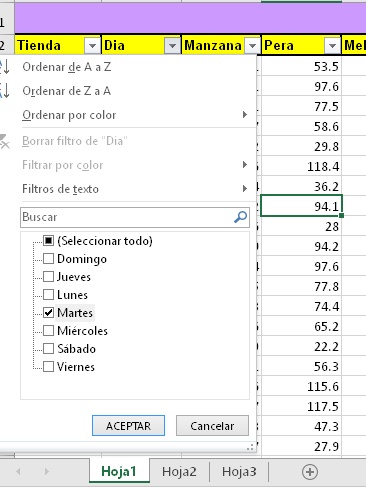Enable the Viernes checkbox
This screenshot has width=366, height=487.
tap(48, 367)
